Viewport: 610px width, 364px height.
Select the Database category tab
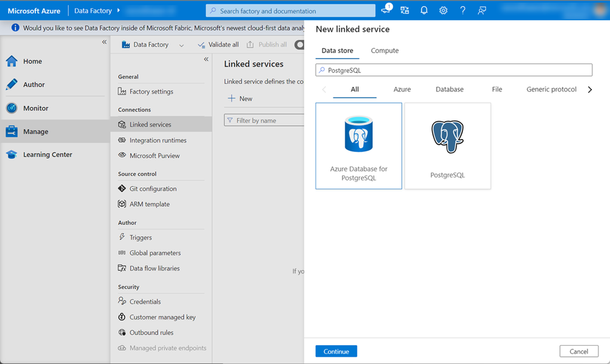(449, 89)
